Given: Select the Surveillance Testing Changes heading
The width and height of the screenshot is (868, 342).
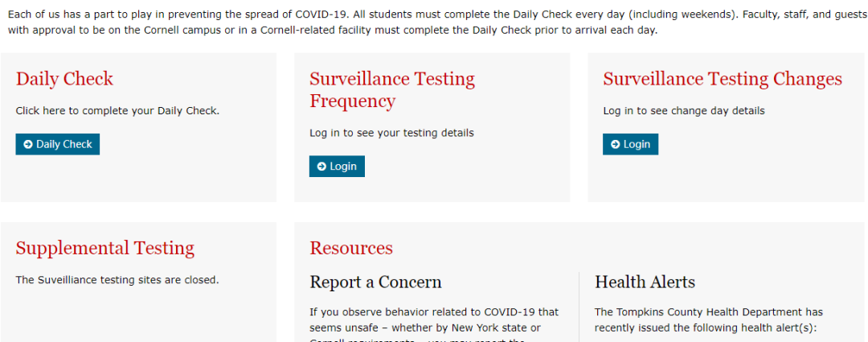Looking at the screenshot, I should pos(723,80).
